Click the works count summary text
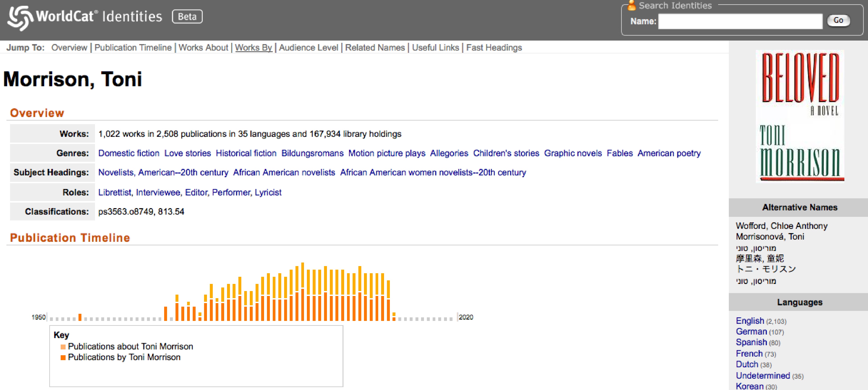 [250, 134]
